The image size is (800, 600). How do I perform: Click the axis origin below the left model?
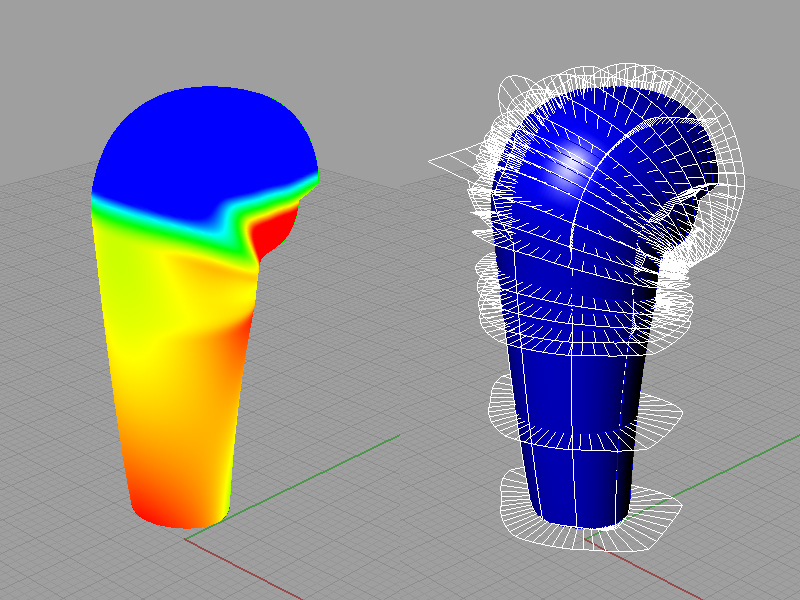(186, 539)
